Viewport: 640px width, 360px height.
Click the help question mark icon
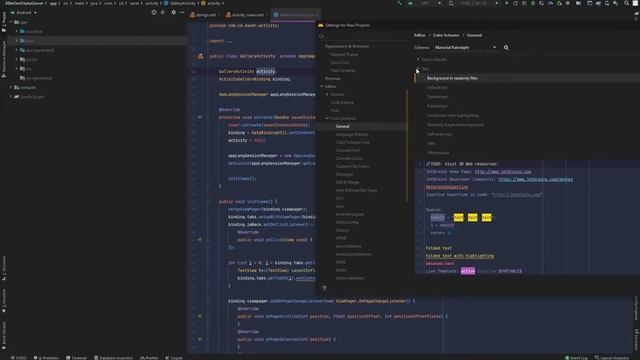coord(324,288)
